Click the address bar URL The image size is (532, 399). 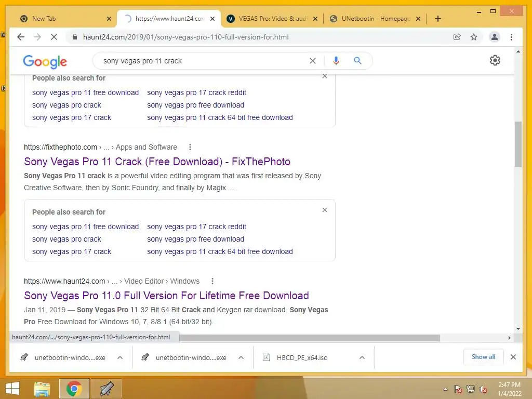(185, 37)
